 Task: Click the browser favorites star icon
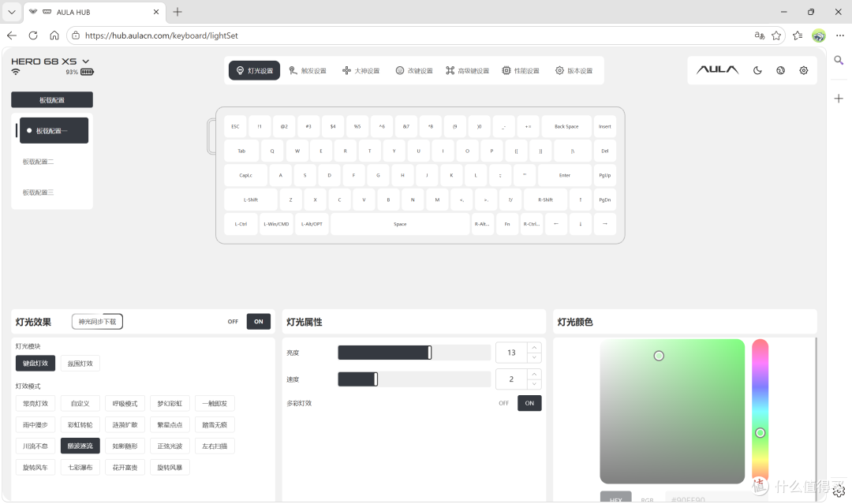776,35
